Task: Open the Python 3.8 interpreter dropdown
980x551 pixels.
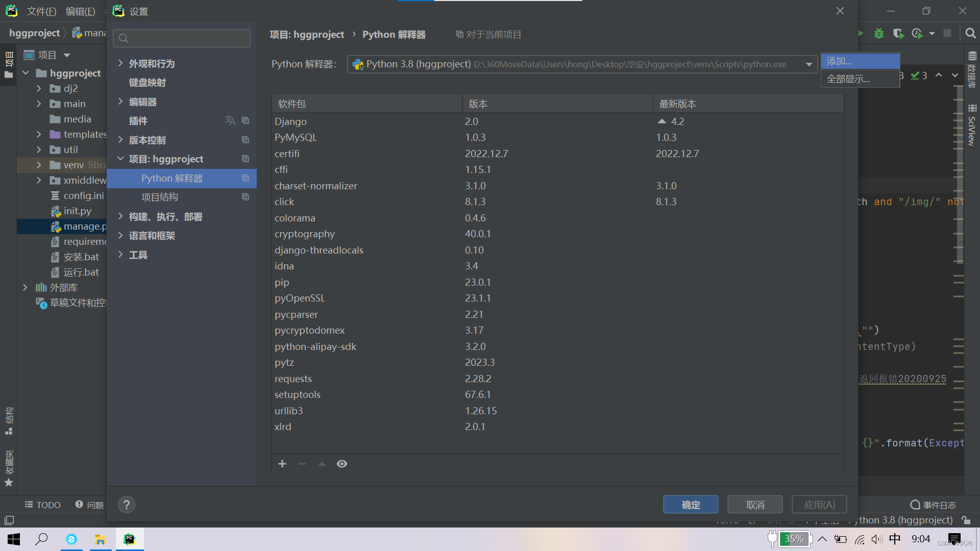Action: [808, 64]
